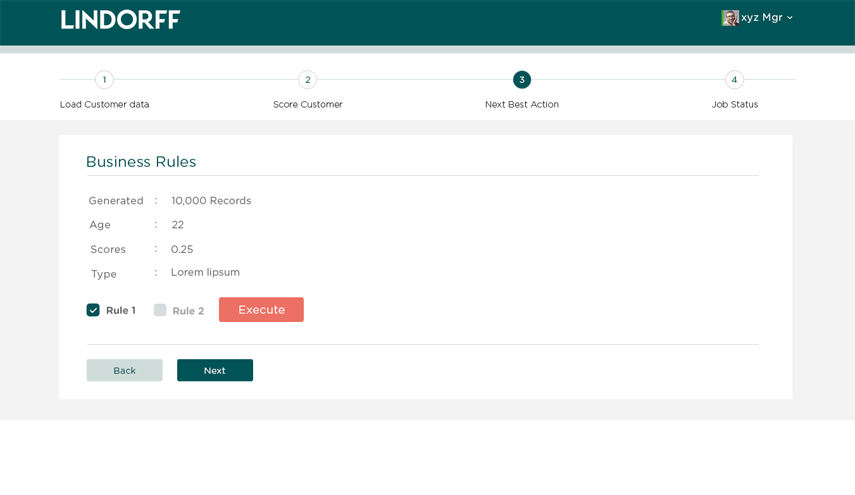Proceed with the Next button
Image resolution: width=855 pixels, height=495 pixels.
coord(215,370)
